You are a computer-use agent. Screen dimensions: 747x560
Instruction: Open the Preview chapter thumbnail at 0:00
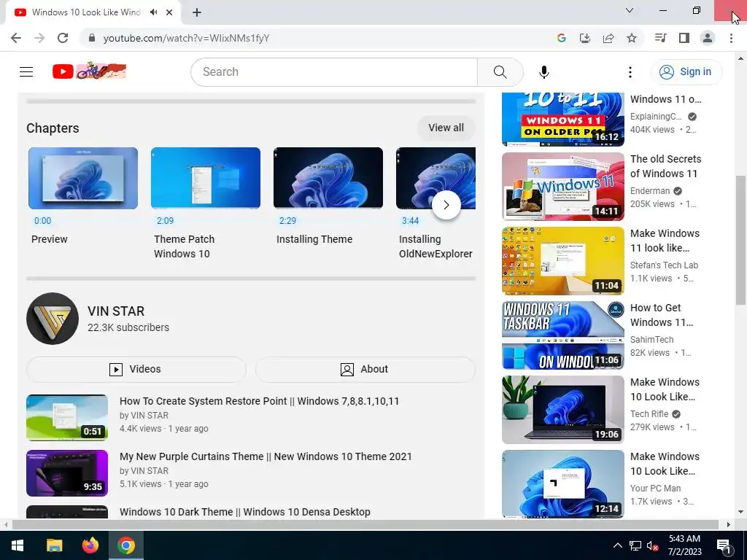pyautogui.click(x=83, y=178)
